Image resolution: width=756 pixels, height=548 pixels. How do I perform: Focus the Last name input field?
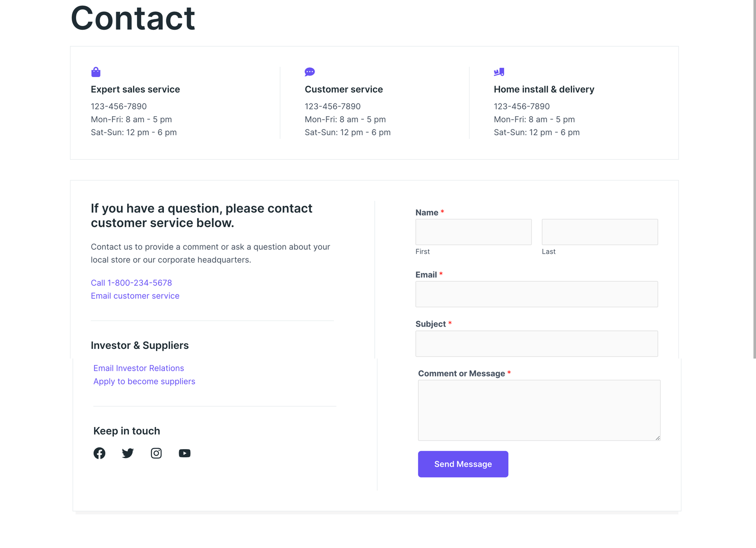click(x=600, y=232)
